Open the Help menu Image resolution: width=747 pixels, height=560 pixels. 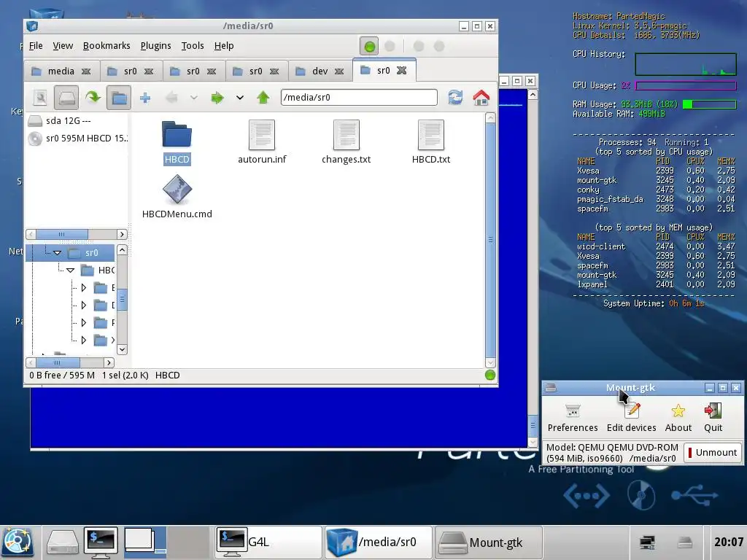(224, 46)
